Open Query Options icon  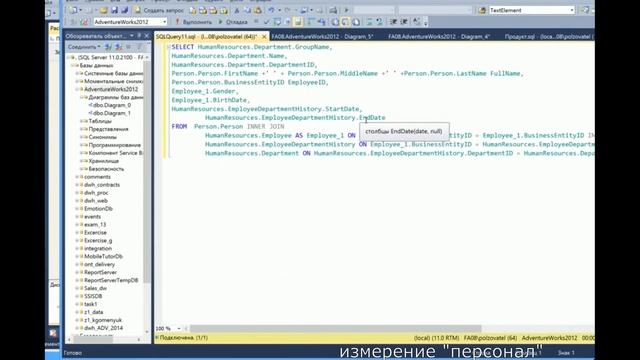coord(287,22)
